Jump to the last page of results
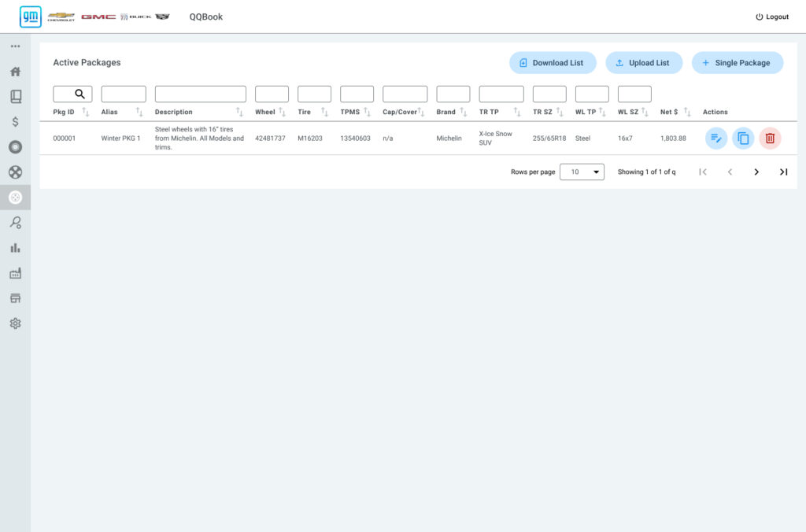 pyautogui.click(x=783, y=172)
